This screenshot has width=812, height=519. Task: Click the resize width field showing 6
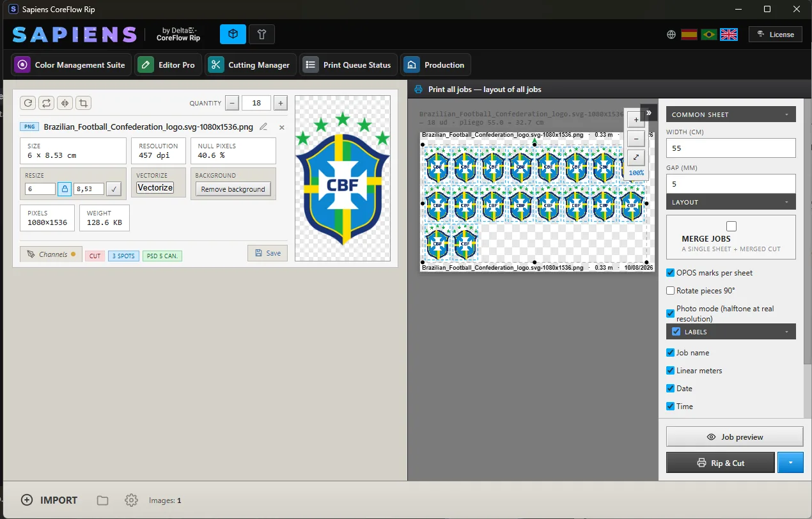click(x=41, y=189)
